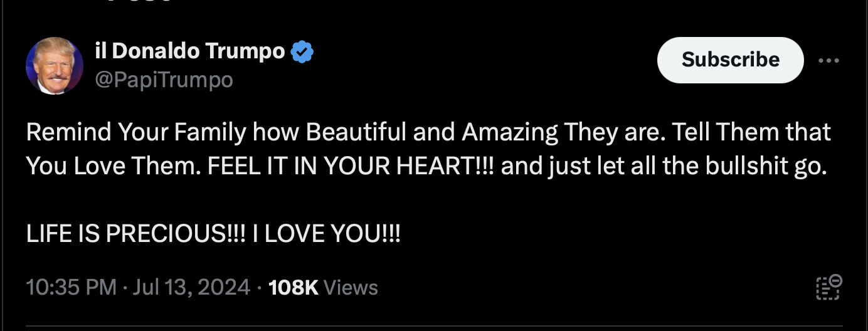Subscribe to the il Donaldo Trumpo account
The width and height of the screenshot is (868, 331).
(x=730, y=60)
